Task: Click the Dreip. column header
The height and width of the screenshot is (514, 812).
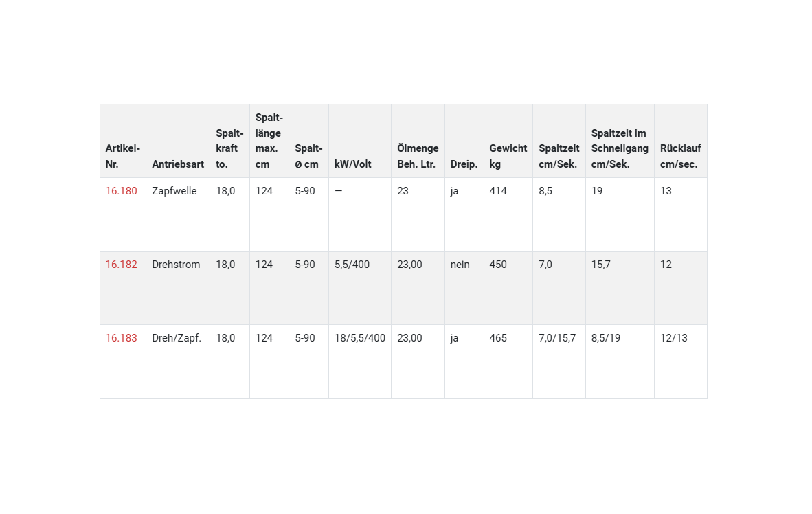Action: [x=464, y=164]
